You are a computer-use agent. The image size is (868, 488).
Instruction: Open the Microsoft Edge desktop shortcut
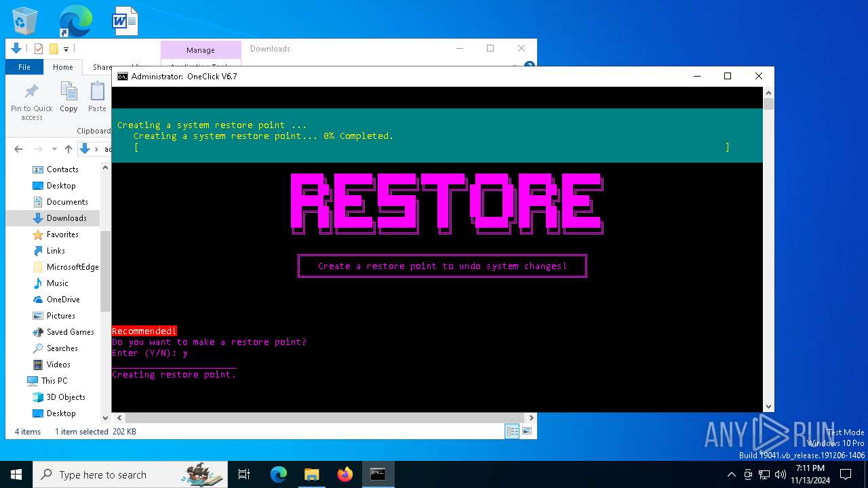(75, 20)
